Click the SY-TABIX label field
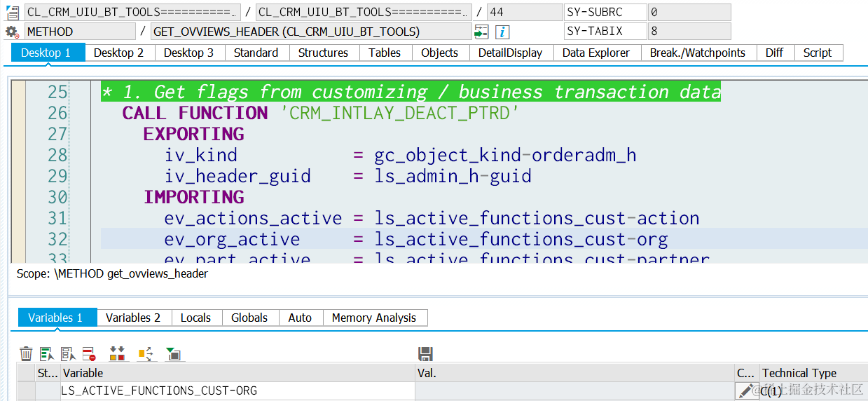Image resolution: width=868 pixels, height=401 pixels. 605,32
